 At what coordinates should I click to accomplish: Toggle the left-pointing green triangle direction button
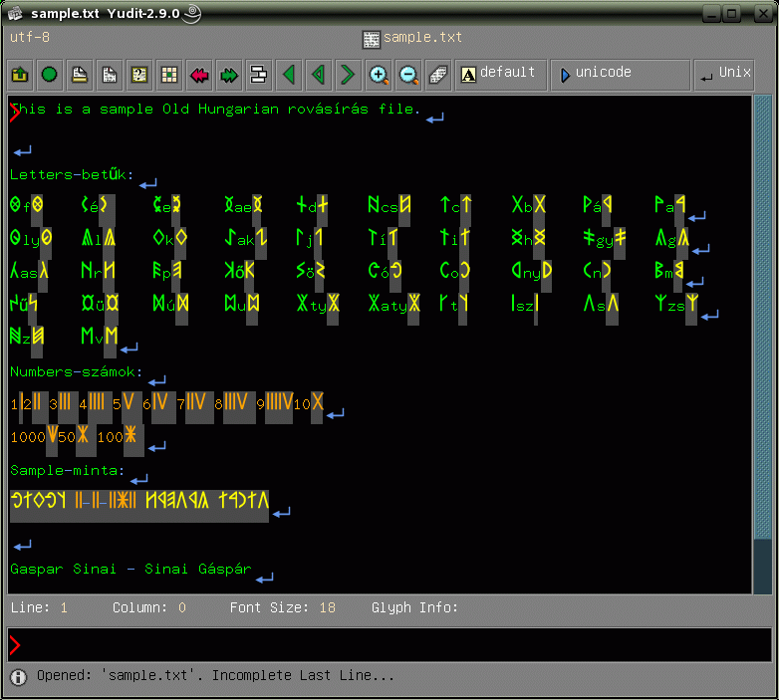(289, 75)
